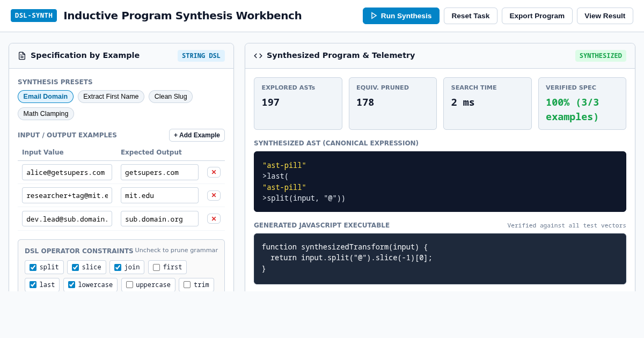This screenshot has height=338, width=644.
Task: Enable the first operator checkbox
Action: coord(157,267)
